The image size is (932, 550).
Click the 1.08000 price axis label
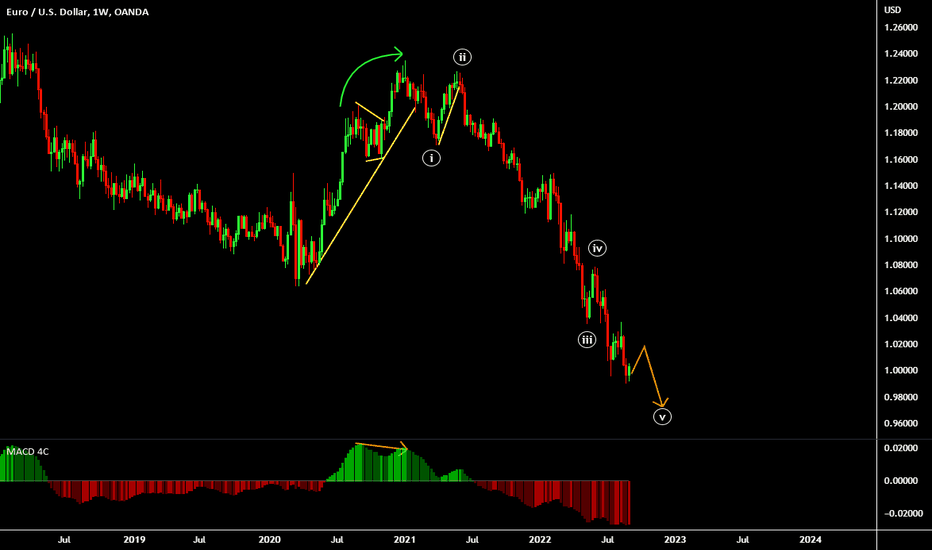(900, 265)
